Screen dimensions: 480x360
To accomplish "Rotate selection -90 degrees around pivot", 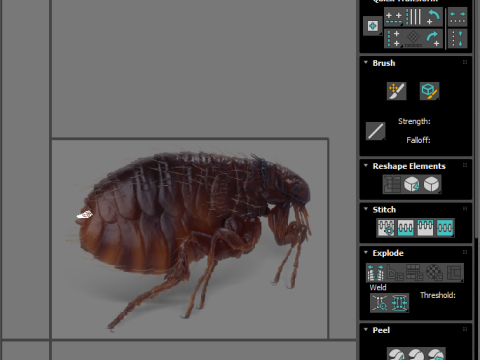I will 433,17.
